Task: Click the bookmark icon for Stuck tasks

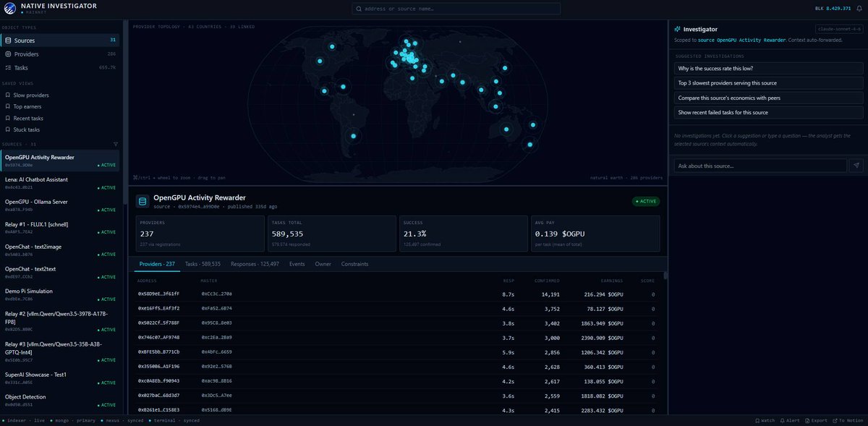Action: [7, 129]
